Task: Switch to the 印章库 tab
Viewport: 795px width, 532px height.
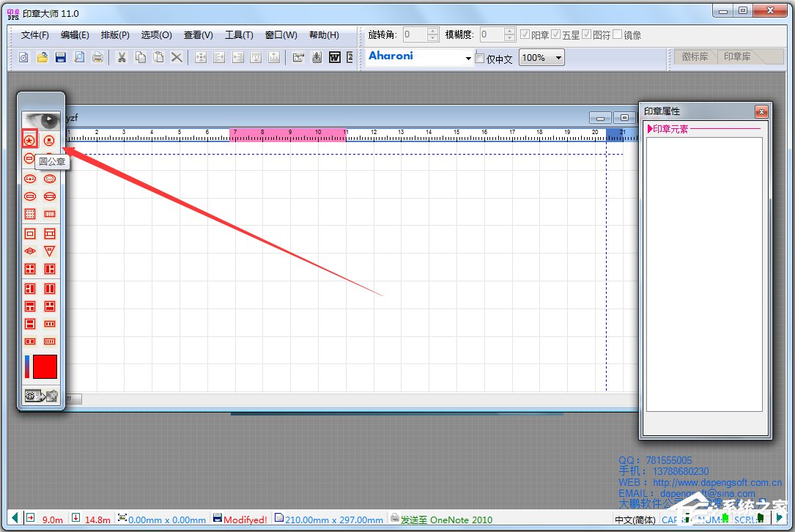Action: click(x=737, y=57)
